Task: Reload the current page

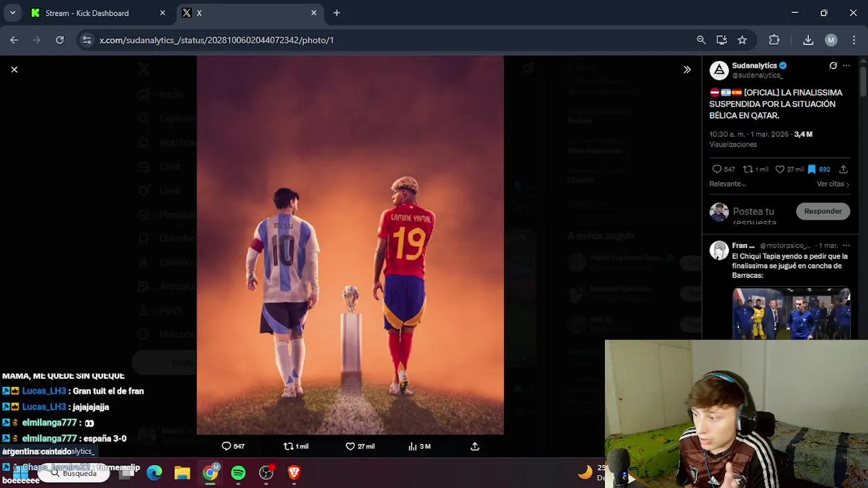Action: 60,40
